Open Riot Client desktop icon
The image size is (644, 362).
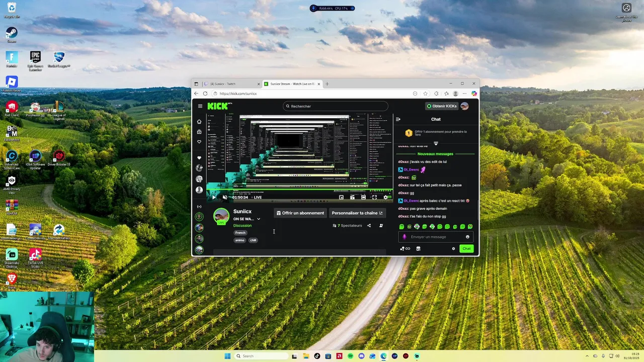(12, 109)
